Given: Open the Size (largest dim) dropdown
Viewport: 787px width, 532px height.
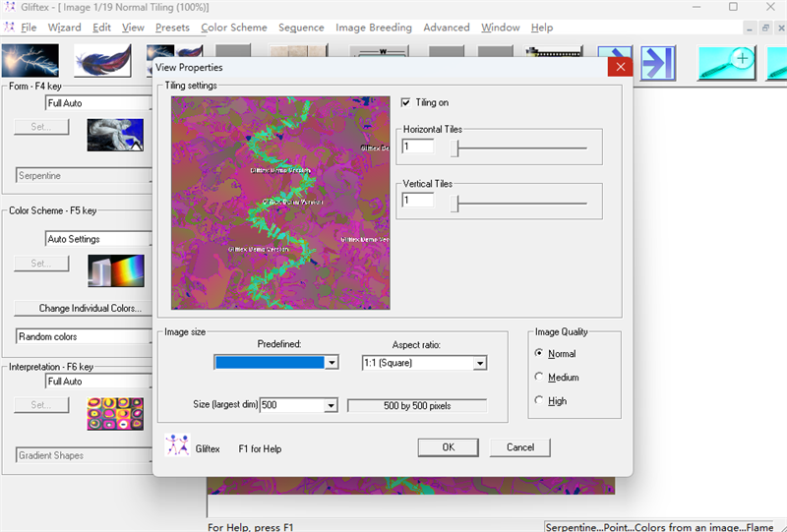Looking at the screenshot, I should (x=331, y=405).
